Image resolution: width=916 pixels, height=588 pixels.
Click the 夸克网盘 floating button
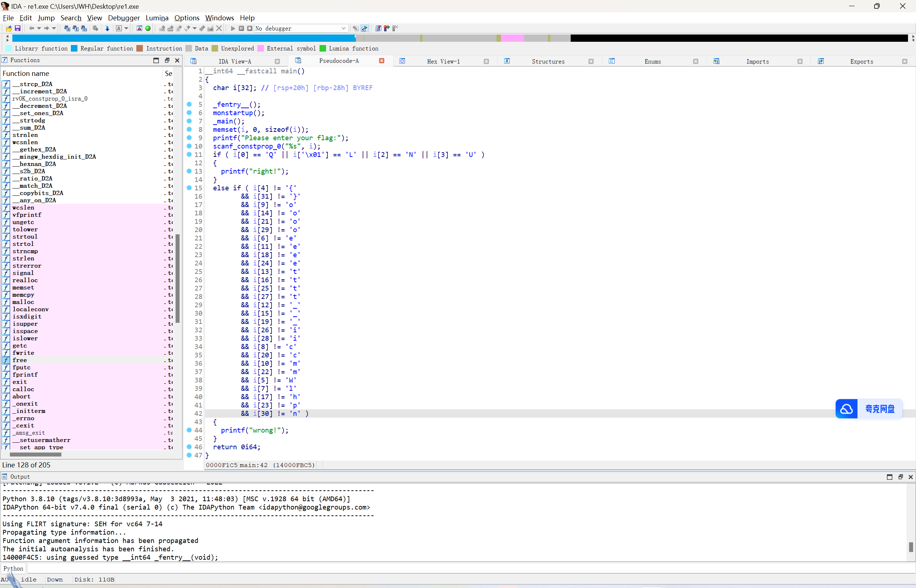(x=869, y=409)
